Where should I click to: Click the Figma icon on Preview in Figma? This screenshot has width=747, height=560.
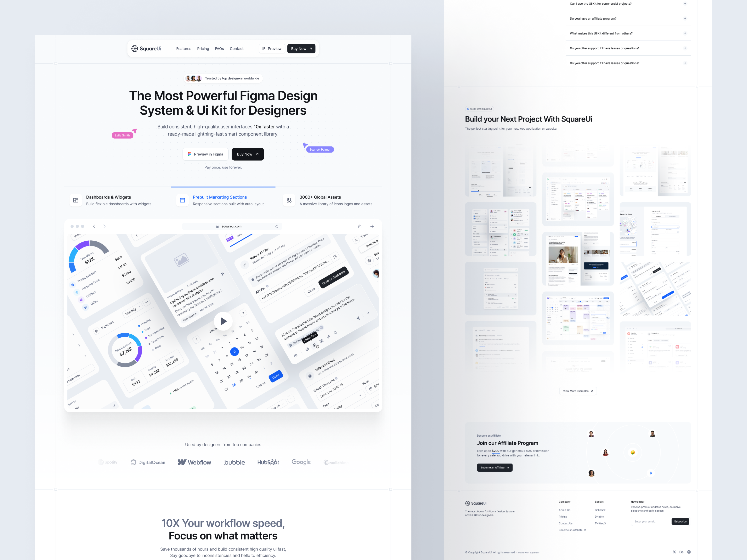(189, 154)
